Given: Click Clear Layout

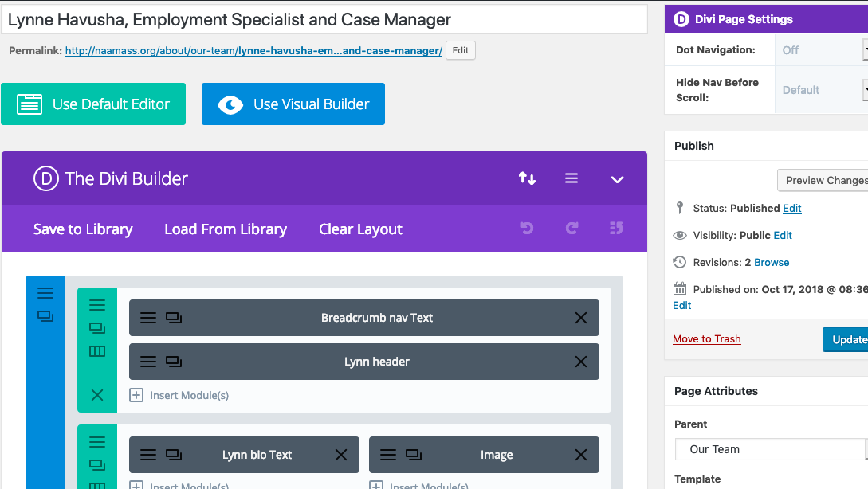Looking at the screenshot, I should coord(361,229).
